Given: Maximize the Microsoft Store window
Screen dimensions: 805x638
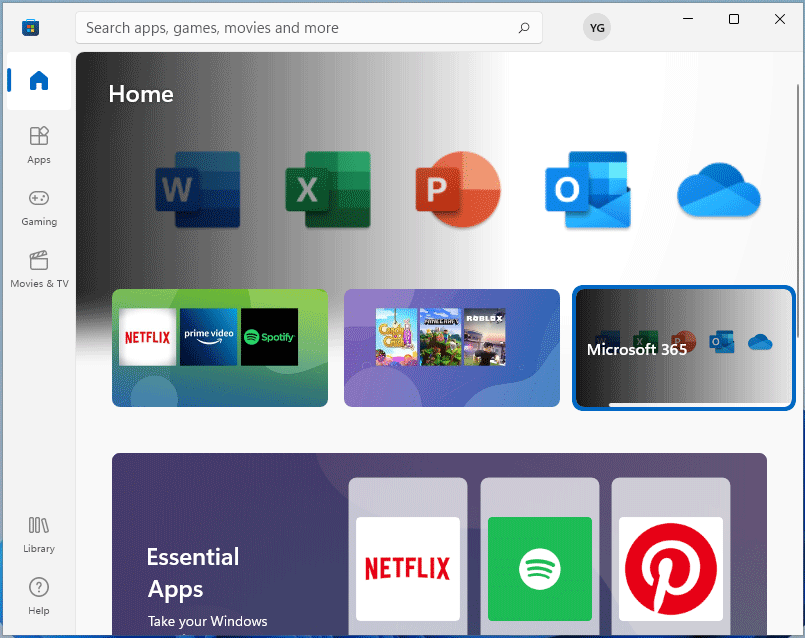Looking at the screenshot, I should pyautogui.click(x=734, y=20).
